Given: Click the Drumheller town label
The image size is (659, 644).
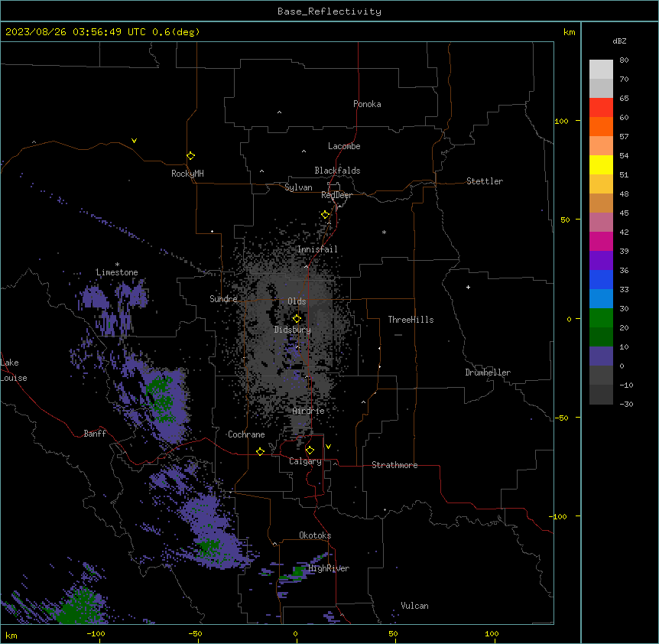Looking at the screenshot, I should 488,372.
